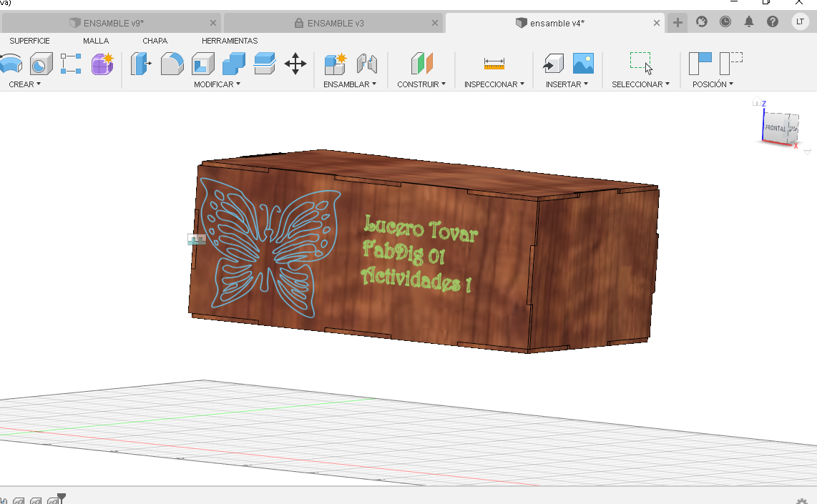Switch to the MALLA ribbon tab
The height and width of the screenshot is (504, 817).
[x=96, y=41]
